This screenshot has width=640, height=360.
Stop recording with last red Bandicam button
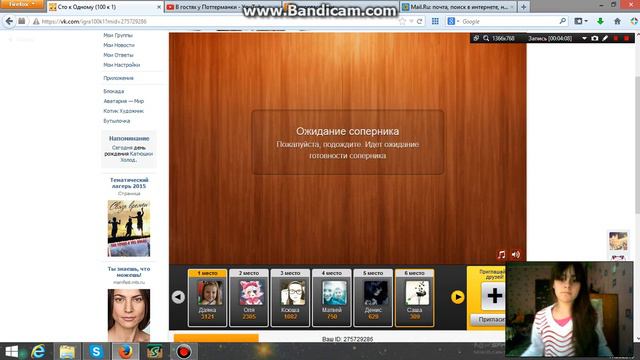coord(627,38)
